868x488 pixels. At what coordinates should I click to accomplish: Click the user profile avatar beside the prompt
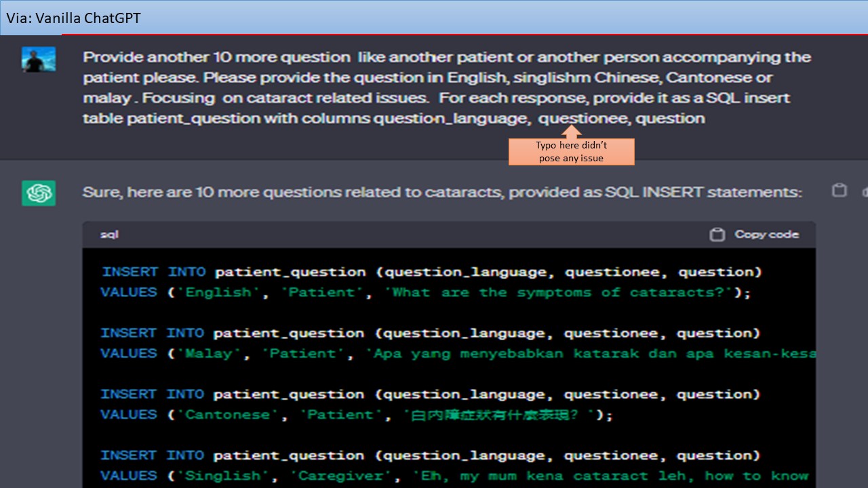pyautogui.click(x=38, y=59)
